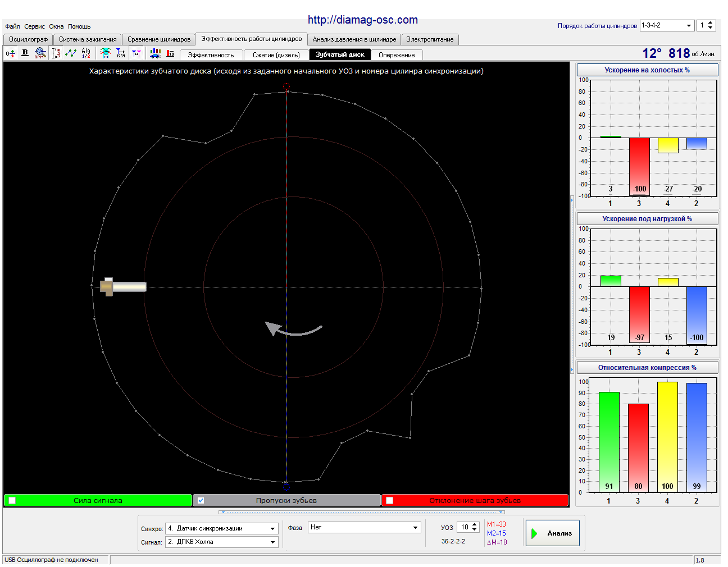The image size is (728, 567).
Task: Open the Сжатие (дизель) sub-tab
Action: [x=276, y=55]
